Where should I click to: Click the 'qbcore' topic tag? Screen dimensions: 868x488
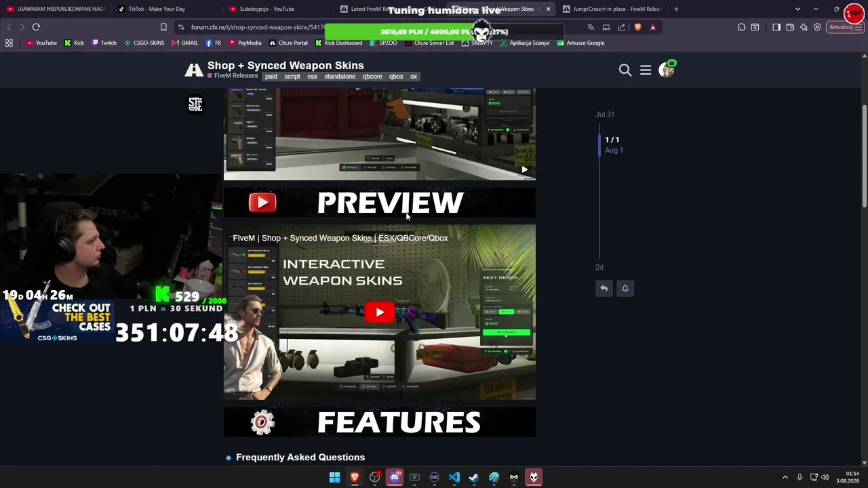pyautogui.click(x=372, y=77)
